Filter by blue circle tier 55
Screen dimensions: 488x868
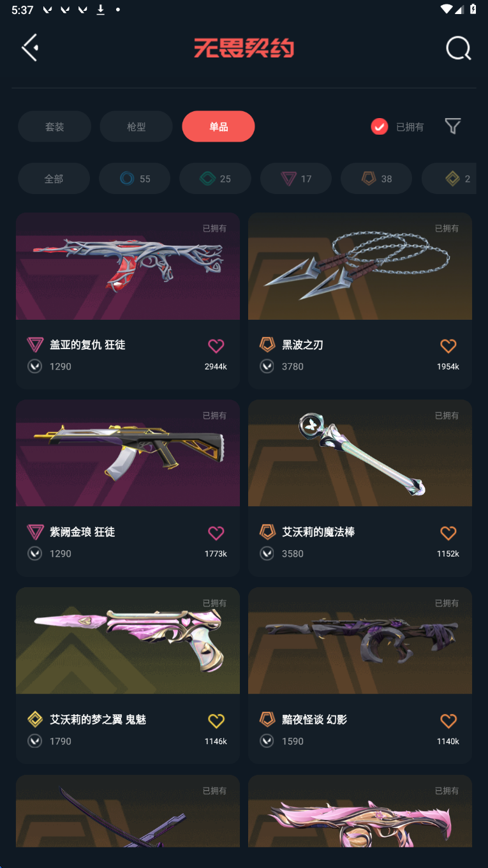(135, 179)
